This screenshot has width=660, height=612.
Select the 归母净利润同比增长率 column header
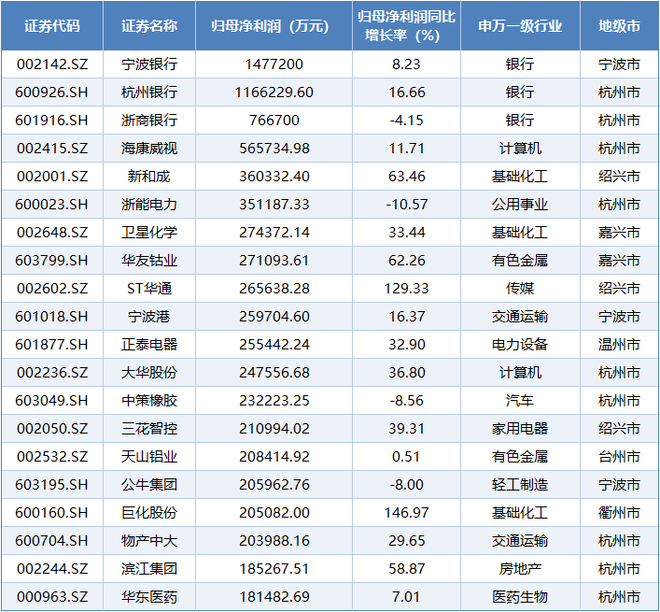[406, 26]
